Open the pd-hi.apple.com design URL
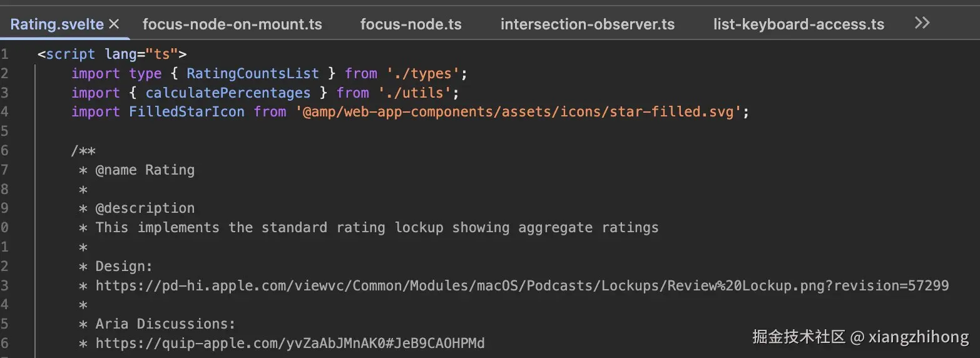 522,286
